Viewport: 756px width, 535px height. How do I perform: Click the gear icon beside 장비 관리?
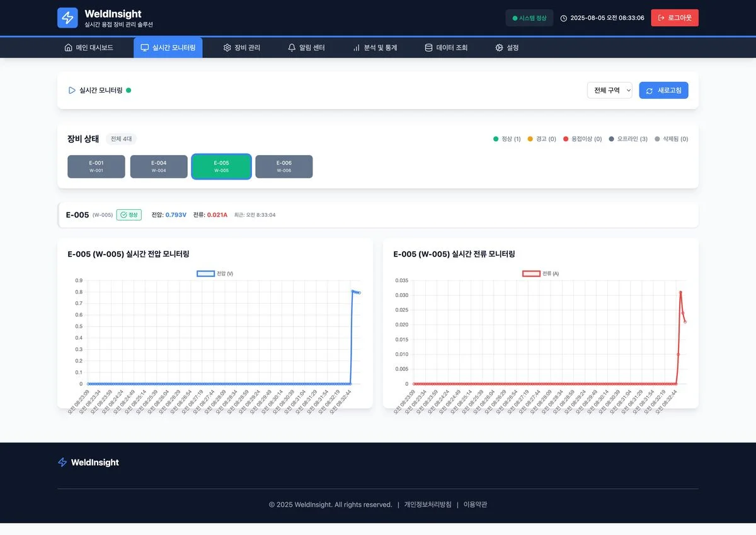coord(227,48)
